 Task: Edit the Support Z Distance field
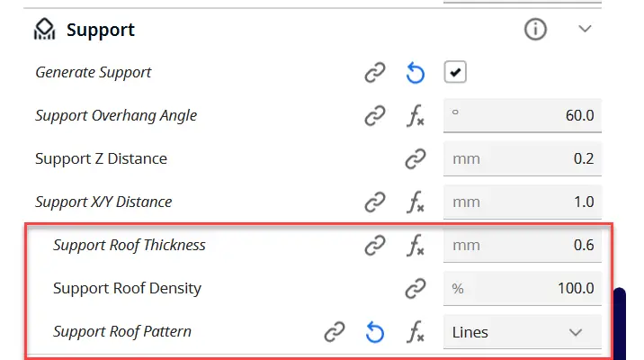click(523, 158)
